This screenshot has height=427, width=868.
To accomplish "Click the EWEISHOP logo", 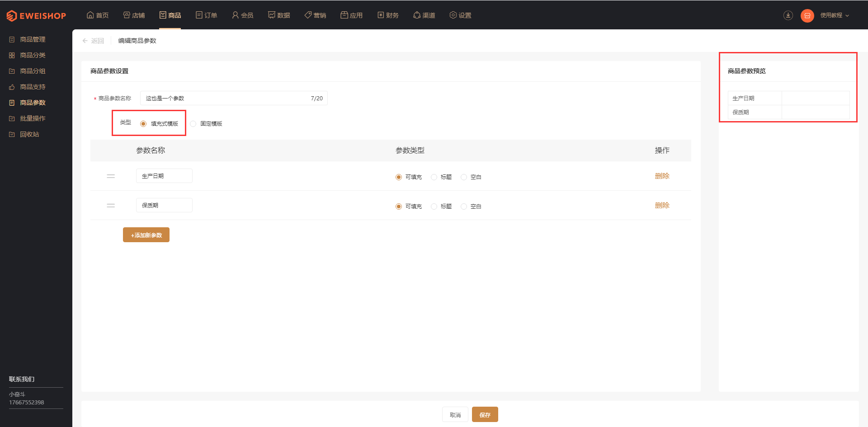I will pos(36,16).
